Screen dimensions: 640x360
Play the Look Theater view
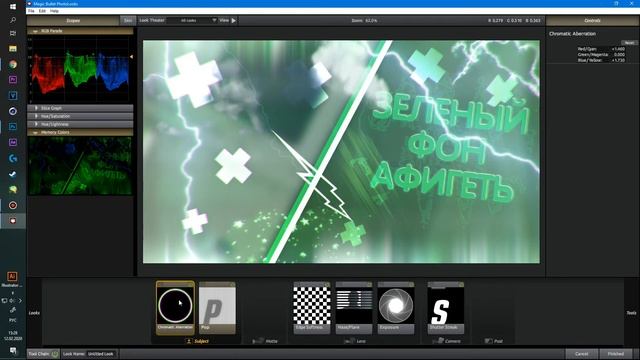pos(233,20)
